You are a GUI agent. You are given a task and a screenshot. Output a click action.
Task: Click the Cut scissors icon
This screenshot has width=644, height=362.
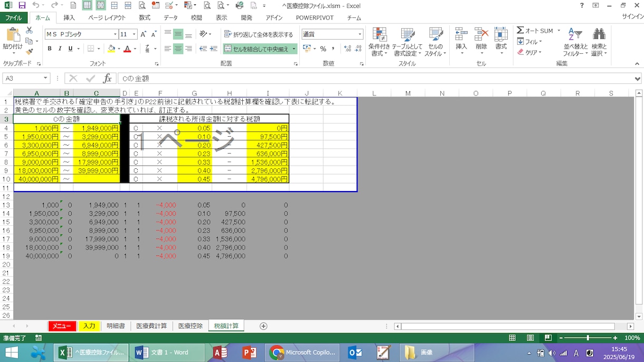[x=29, y=31]
